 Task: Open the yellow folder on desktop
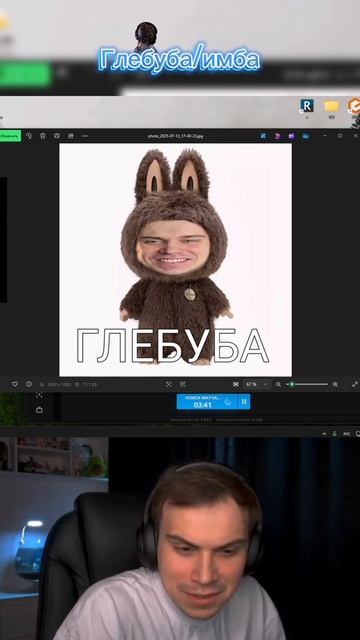point(332,106)
